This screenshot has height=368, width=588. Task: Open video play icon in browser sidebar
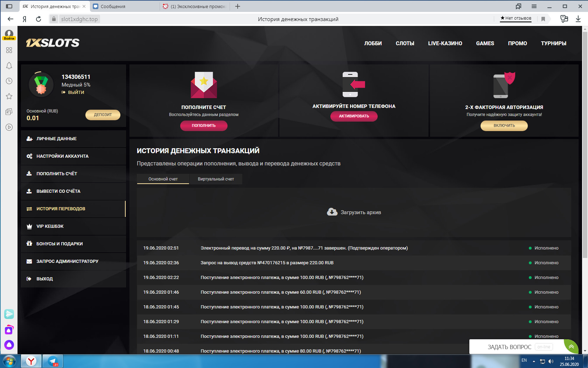pyautogui.click(x=9, y=127)
